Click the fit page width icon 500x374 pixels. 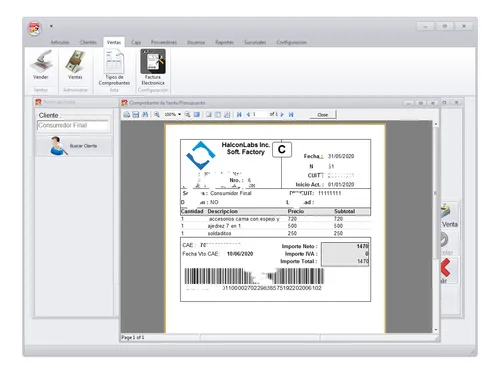[x=197, y=115]
